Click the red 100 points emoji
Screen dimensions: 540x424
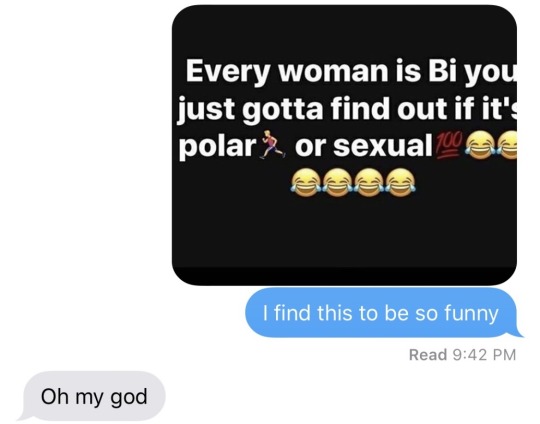click(x=448, y=146)
